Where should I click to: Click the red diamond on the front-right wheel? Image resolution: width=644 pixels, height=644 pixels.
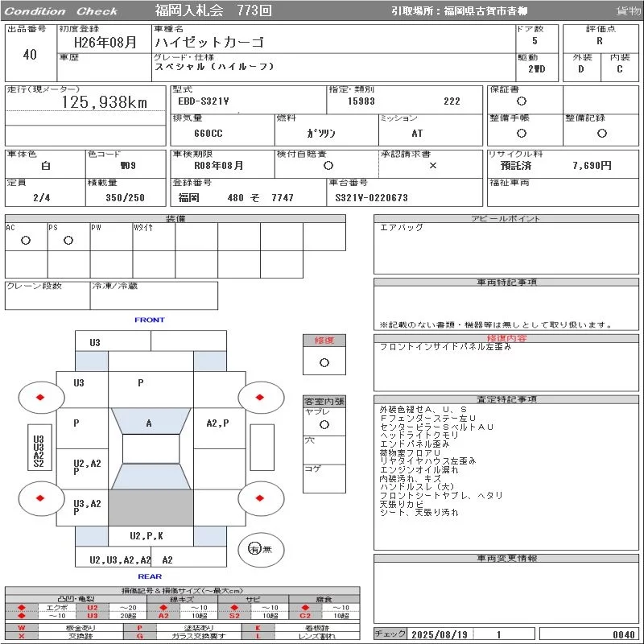[x=259, y=397]
